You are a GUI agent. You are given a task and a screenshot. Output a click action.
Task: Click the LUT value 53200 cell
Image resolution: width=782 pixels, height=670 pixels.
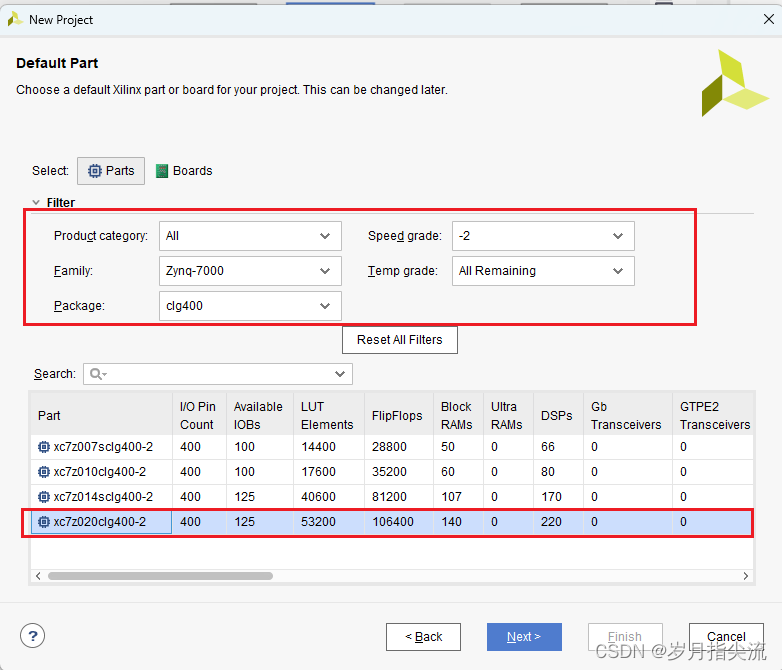coord(329,522)
